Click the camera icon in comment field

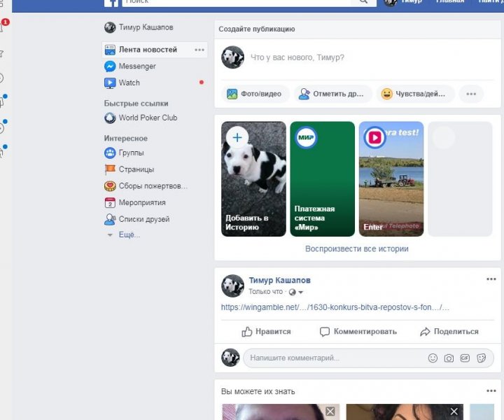(x=449, y=358)
